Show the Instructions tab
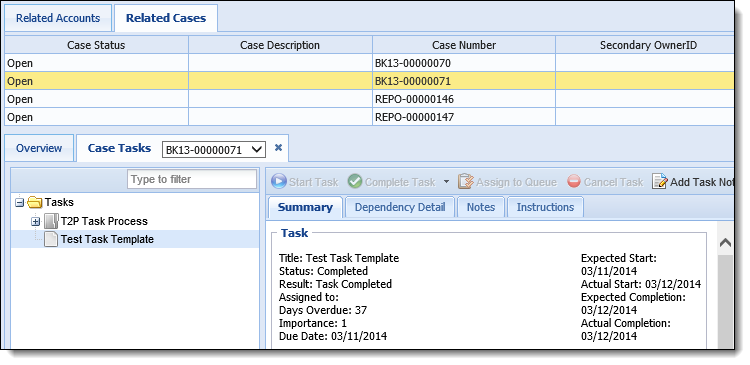750x365 pixels. pyautogui.click(x=545, y=207)
